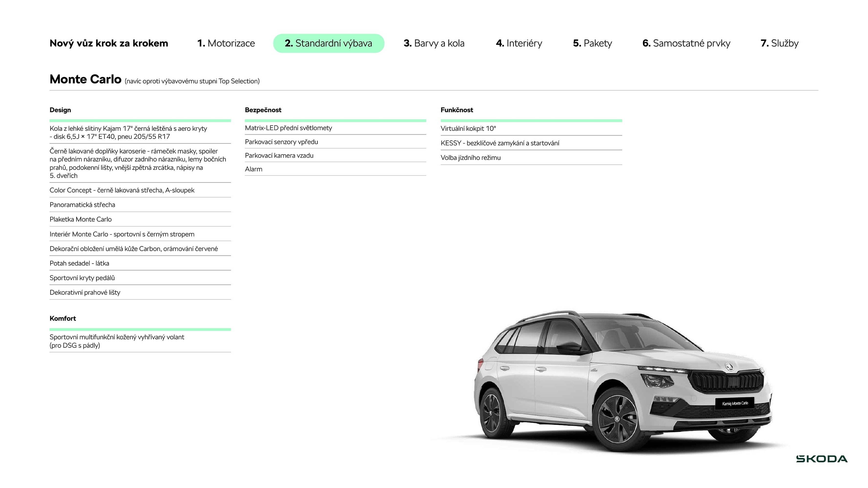
Task: Switch to the 3. Barvy a kola tab
Action: coord(434,43)
